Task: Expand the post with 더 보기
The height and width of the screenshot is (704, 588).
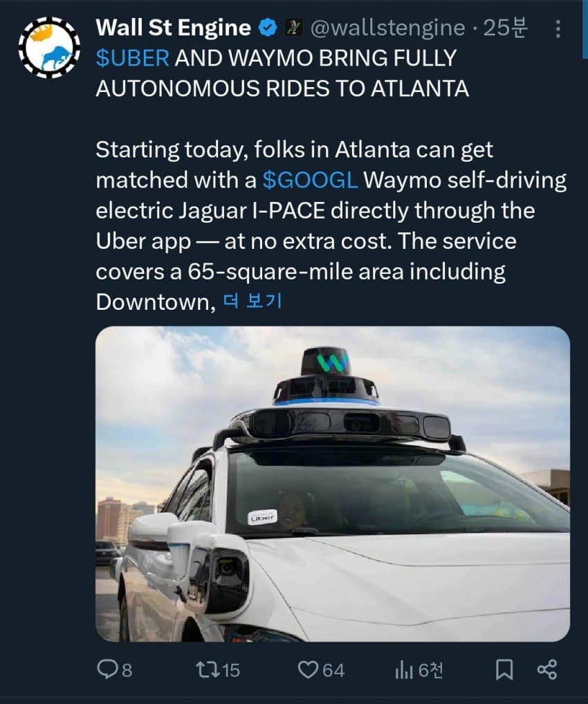Action: tap(252, 302)
